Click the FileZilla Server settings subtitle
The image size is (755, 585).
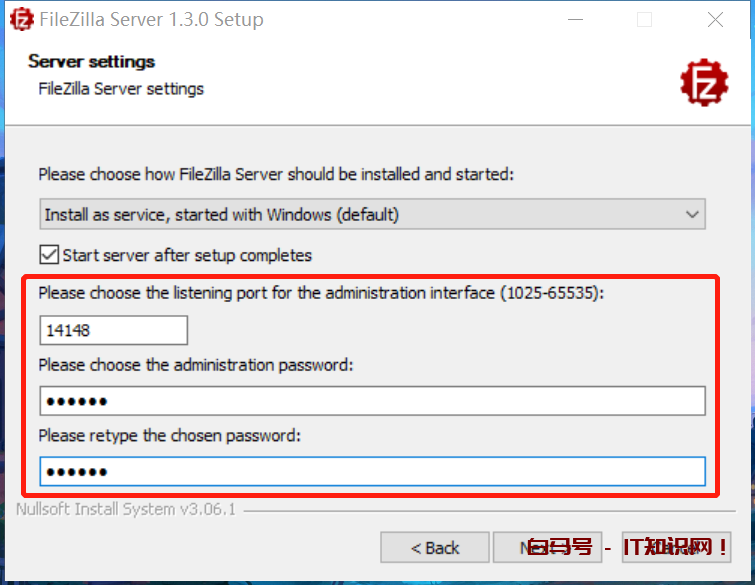pyautogui.click(x=121, y=89)
